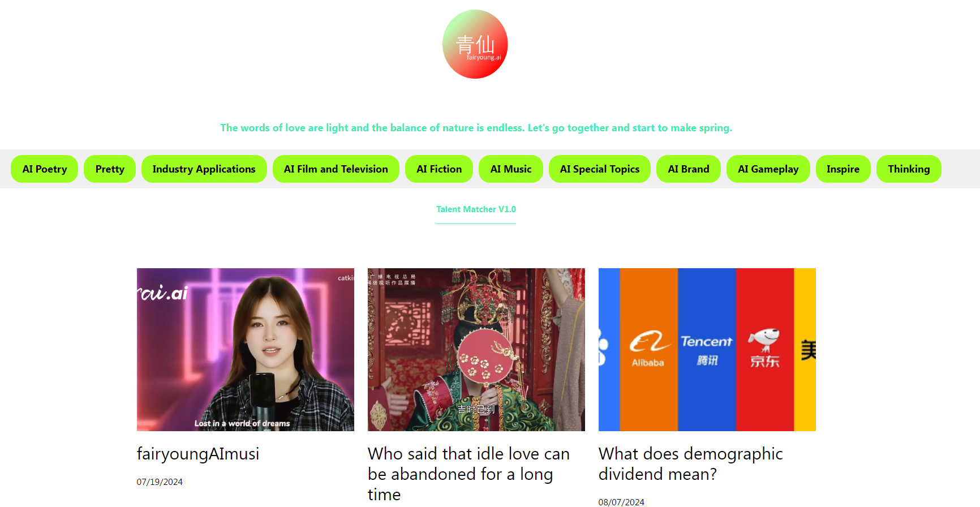View AI Special Topics
The image size is (980, 507).
[600, 169]
